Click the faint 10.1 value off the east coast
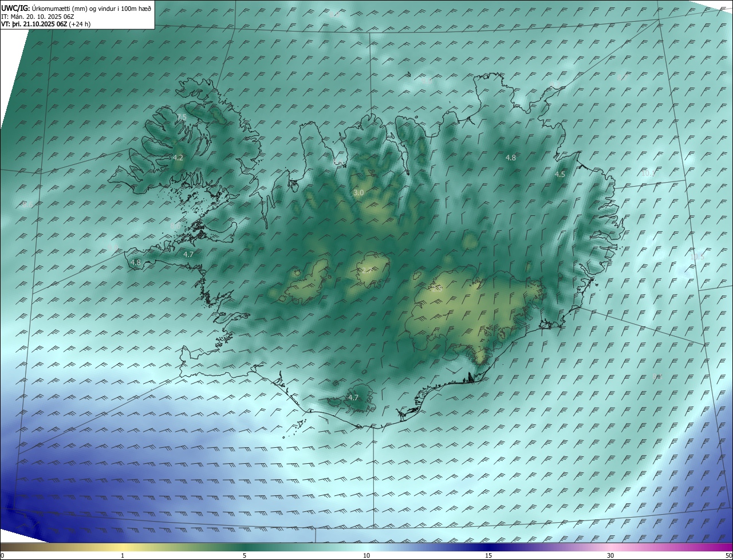The width and height of the screenshot is (733, 560). (648, 173)
